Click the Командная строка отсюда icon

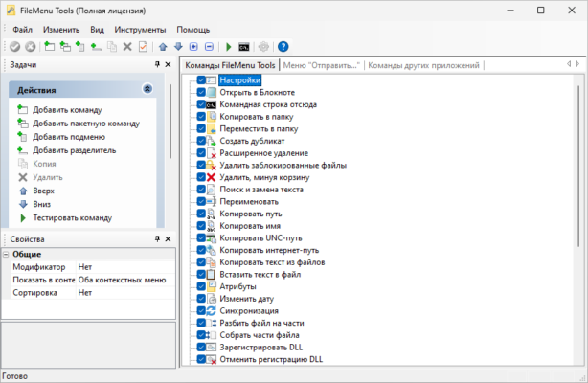[211, 104]
